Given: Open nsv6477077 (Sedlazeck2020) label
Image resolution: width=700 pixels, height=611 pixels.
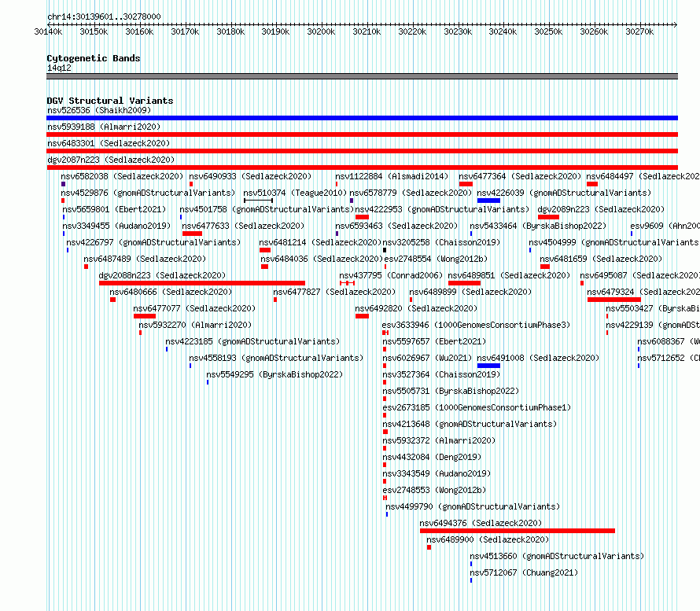Looking at the screenshot, I should click(194, 308).
